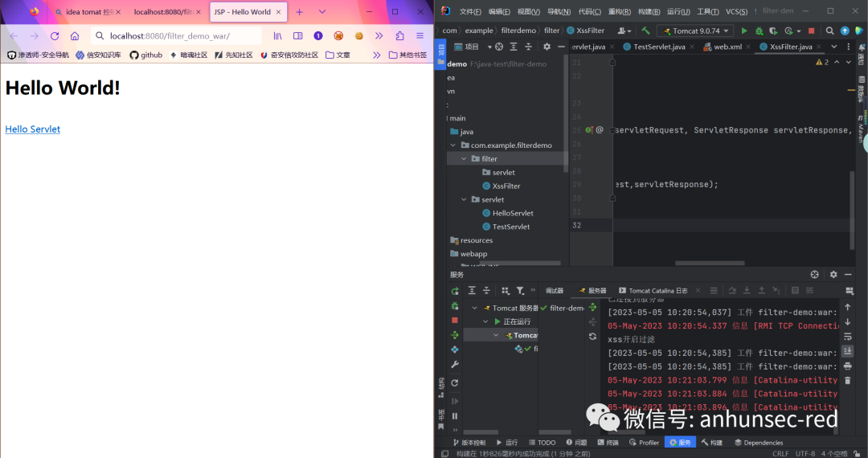Click the cookie extension icon in Firefox
Screen dimensions: 868x458
click(x=358, y=36)
